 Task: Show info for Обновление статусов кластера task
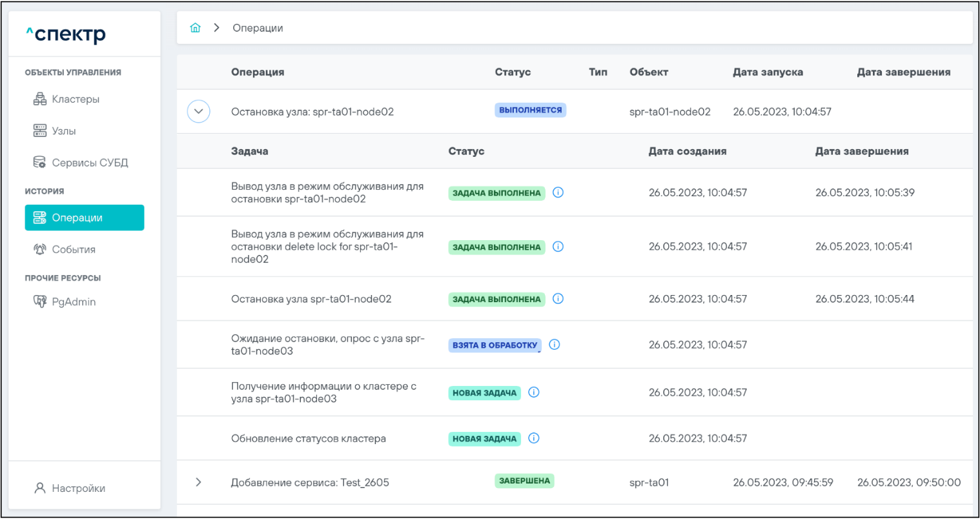(534, 438)
